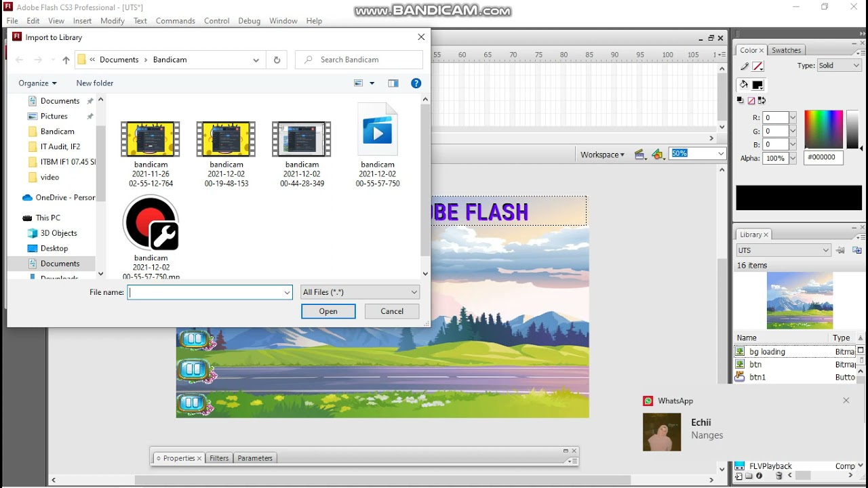Open the Edit Scene clapperboard icon
This screenshot has height=488, width=868.
pos(639,155)
